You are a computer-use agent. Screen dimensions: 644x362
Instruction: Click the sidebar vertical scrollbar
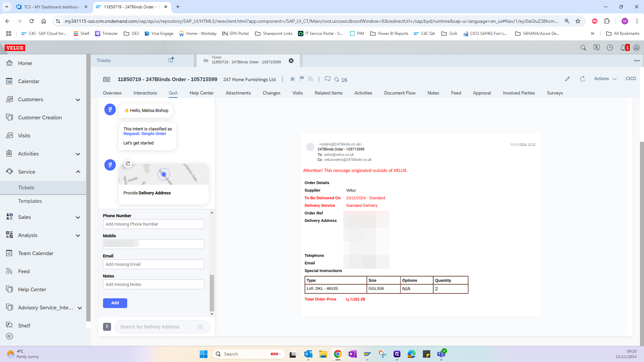pos(88,188)
